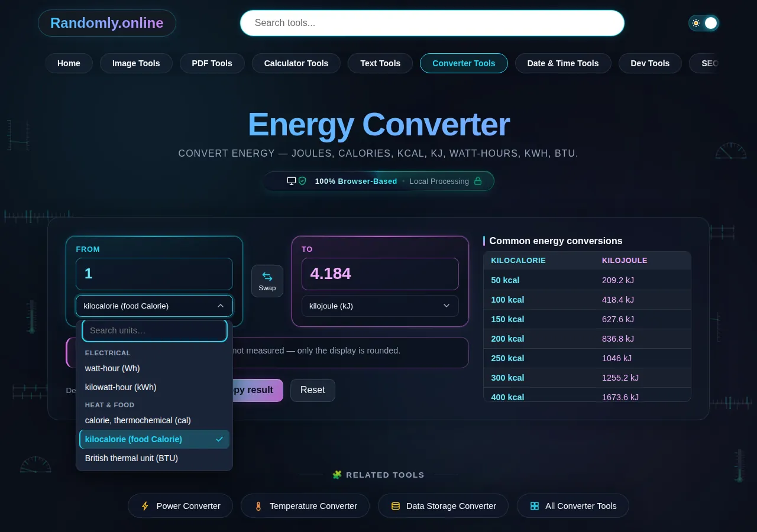Screen dimensions: 757x532
Task: Open Data Storage Converter link
Action: pyautogui.click(x=443, y=506)
